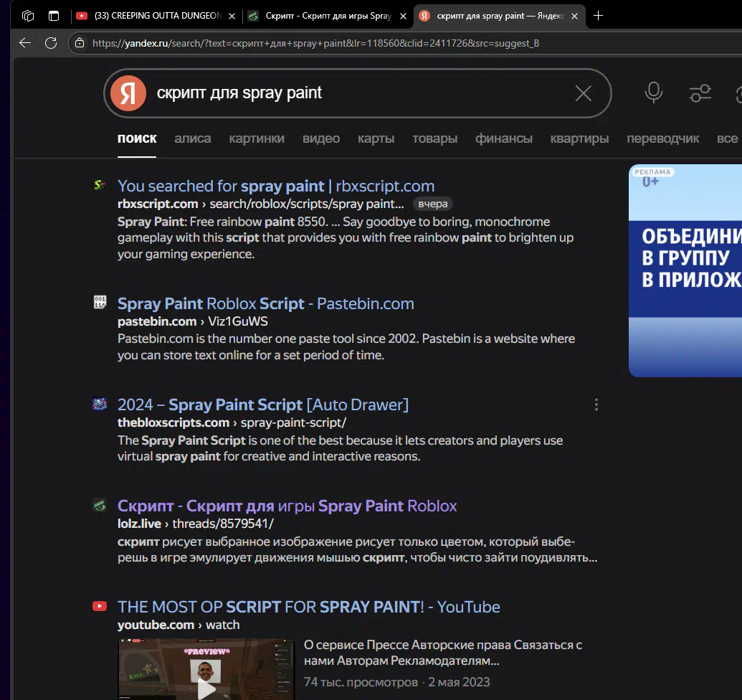Close the Скрипт для игры Spray tab
The height and width of the screenshot is (700, 742).
pos(403,16)
